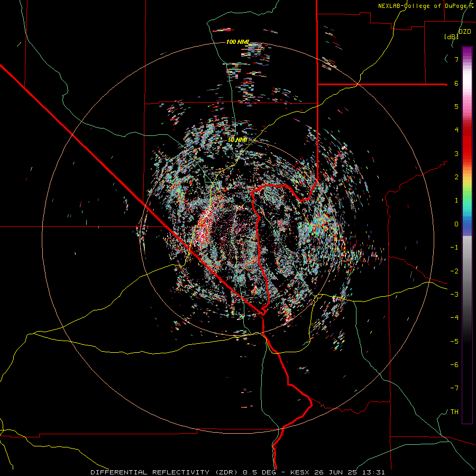The height and width of the screenshot is (476, 476).
Task: Click the [dB] units label
Action: [452, 36]
